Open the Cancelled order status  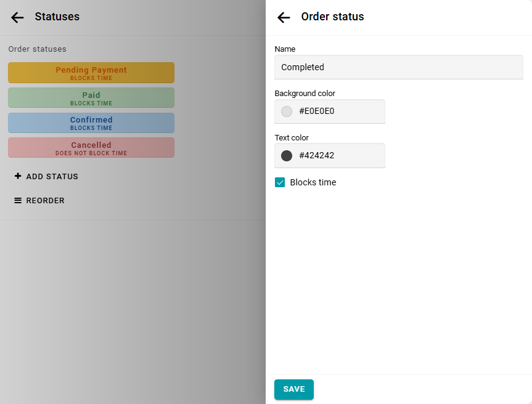click(x=91, y=148)
